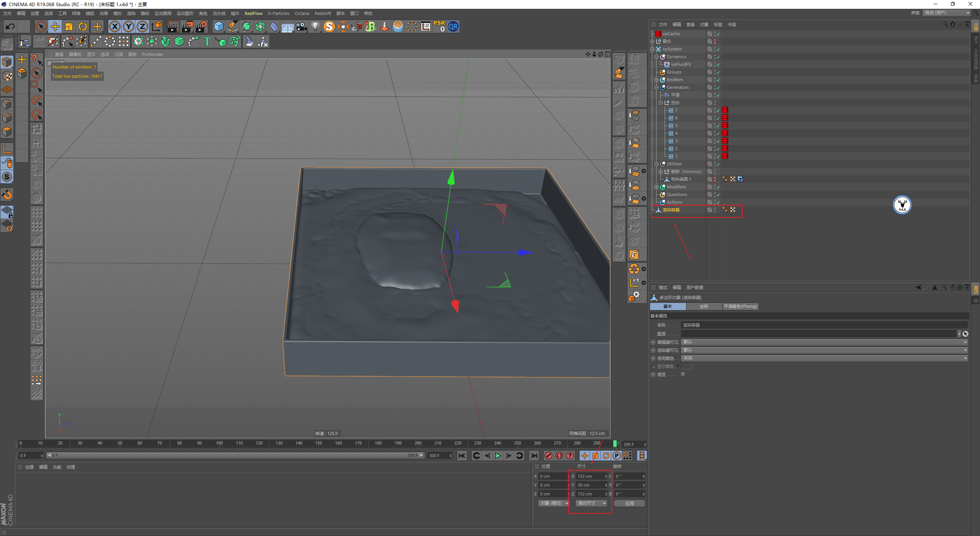The width and height of the screenshot is (980, 536).
Task: Click the Light bulb object icon
Action: coord(315,27)
